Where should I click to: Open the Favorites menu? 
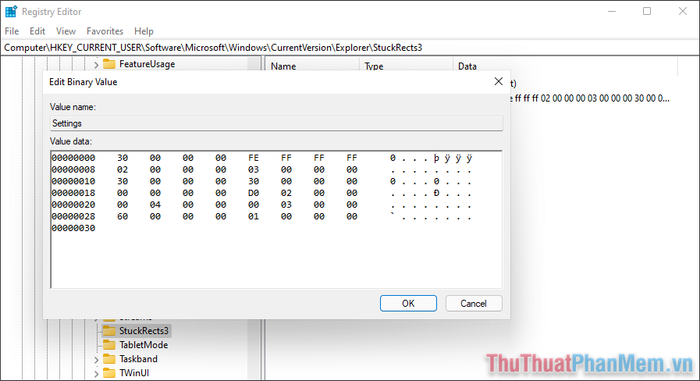tap(104, 31)
